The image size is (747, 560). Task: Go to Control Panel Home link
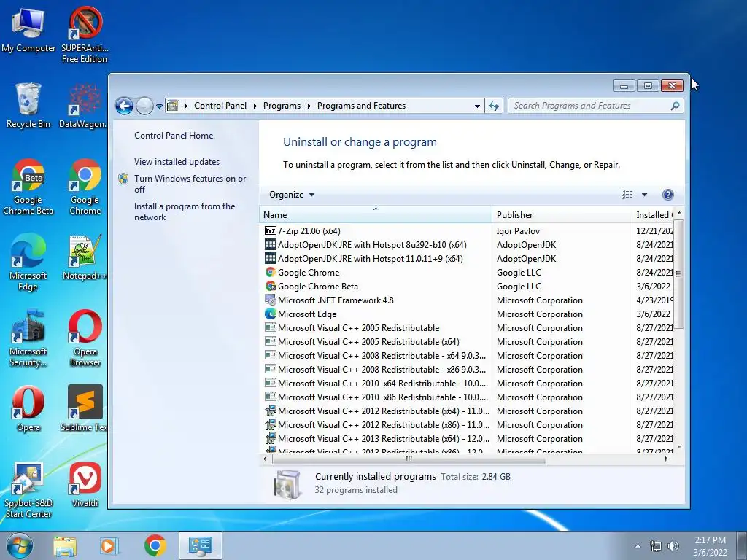(174, 135)
